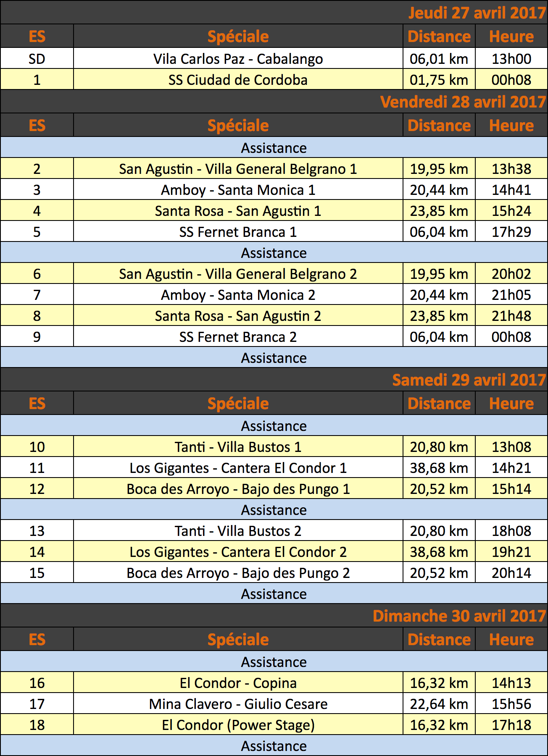
Task: Select the El Condor (Power Stage) row
Action: coord(274,724)
